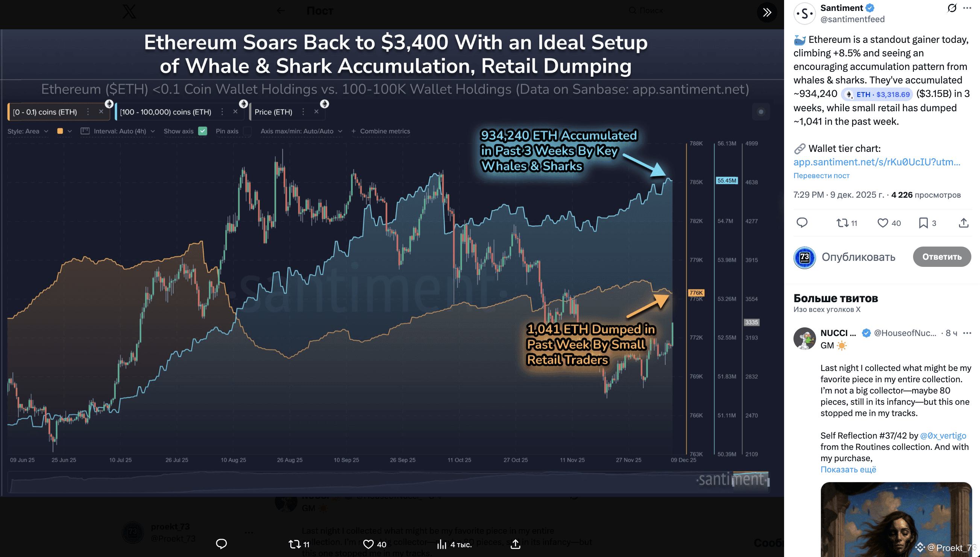Select the [100 - 100,000) coins metric tab

[165, 112]
